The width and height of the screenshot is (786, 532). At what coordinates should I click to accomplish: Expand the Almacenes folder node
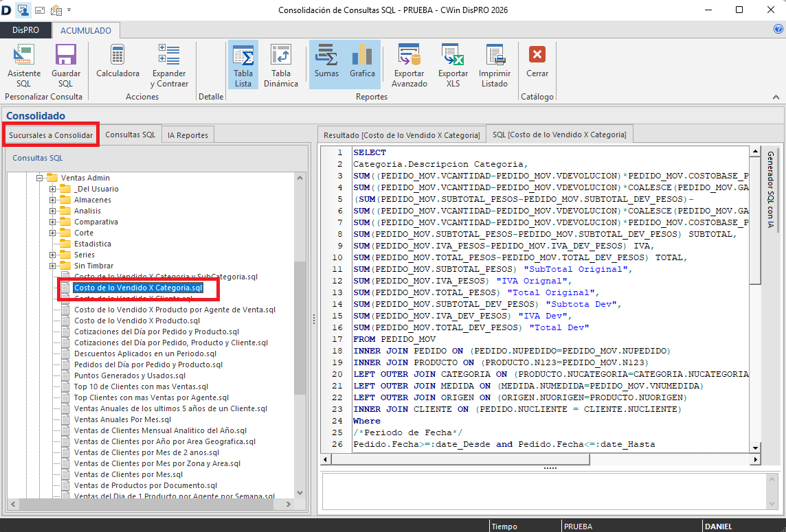(53, 200)
